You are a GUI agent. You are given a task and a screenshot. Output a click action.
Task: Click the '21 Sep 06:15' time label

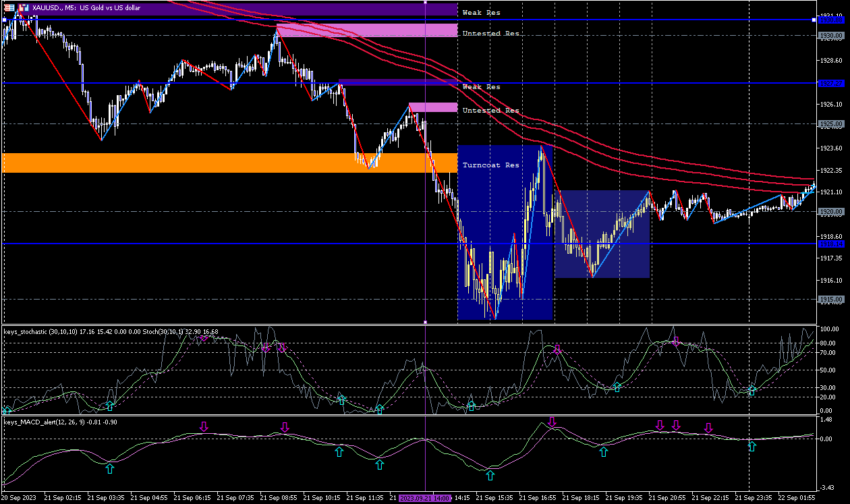click(192, 498)
